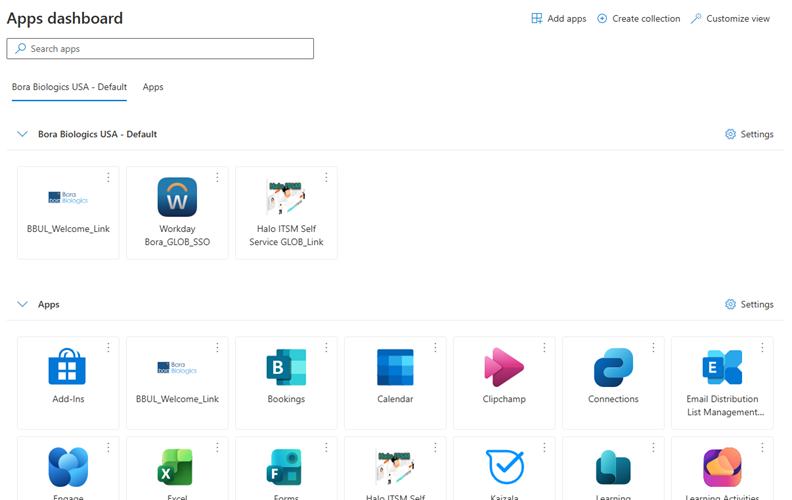Image resolution: width=792 pixels, height=500 pixels.
Task: Launch the Workday Bora_GLOB_SSO app
Action: (x=177, y=213)
